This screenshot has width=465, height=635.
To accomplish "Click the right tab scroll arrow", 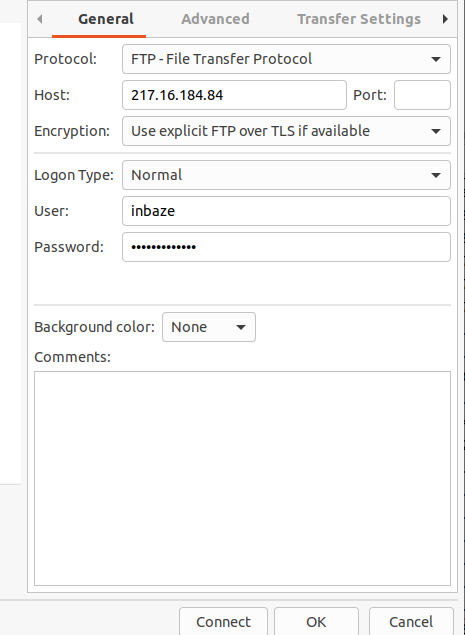I will coord(445,19).
